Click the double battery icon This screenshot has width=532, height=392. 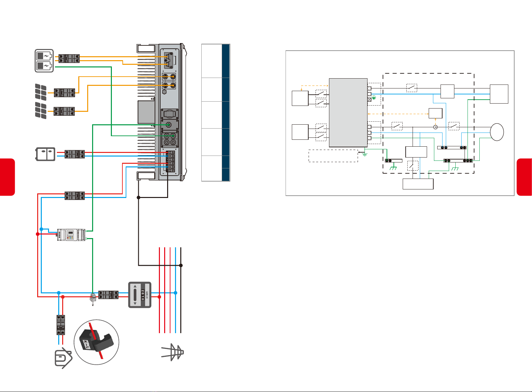[44, 61]
